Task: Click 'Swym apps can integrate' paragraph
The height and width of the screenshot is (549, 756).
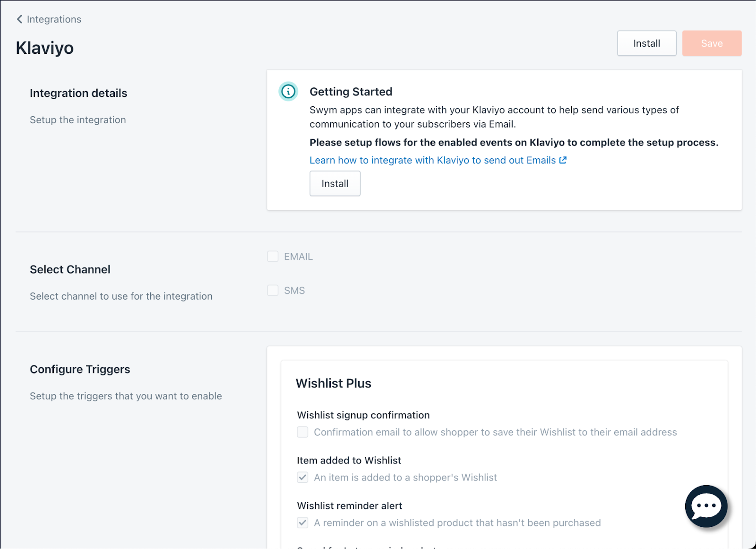Action: click(494, 117)
